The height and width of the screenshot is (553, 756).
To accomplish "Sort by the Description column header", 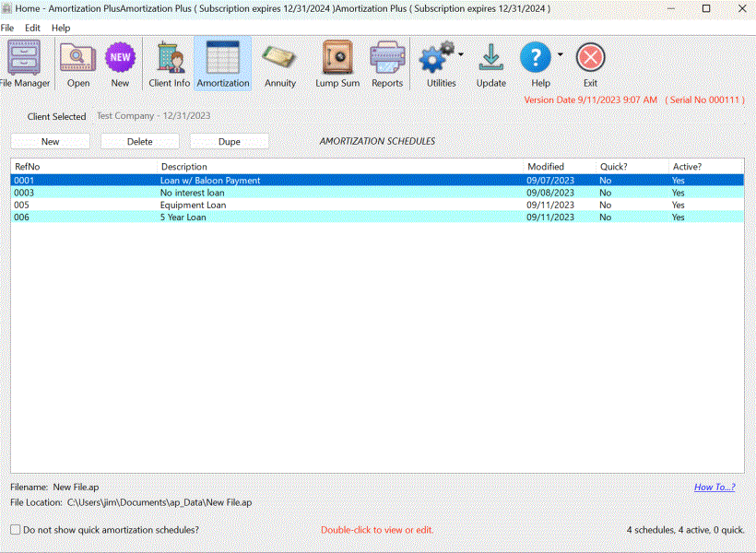I will [340, 167].
